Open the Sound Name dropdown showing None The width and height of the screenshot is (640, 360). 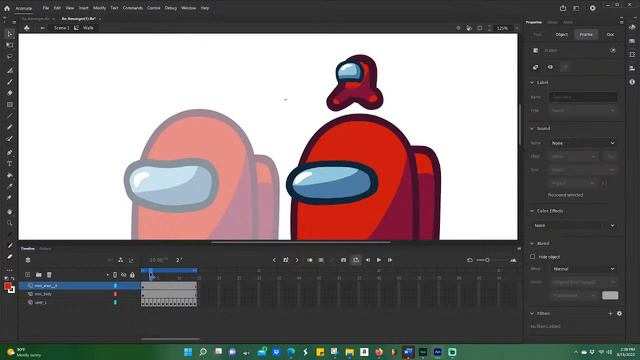click(583, 143)
